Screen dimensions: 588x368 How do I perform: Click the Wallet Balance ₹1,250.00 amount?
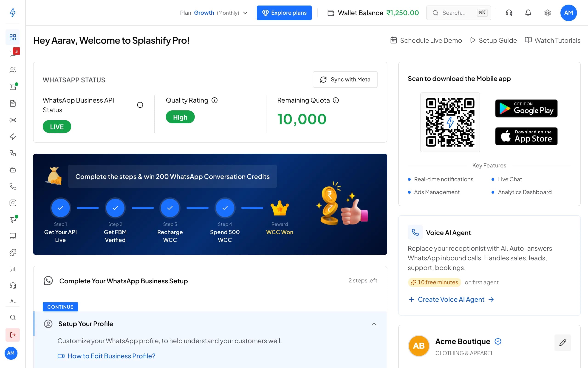[x=403, y=13]
